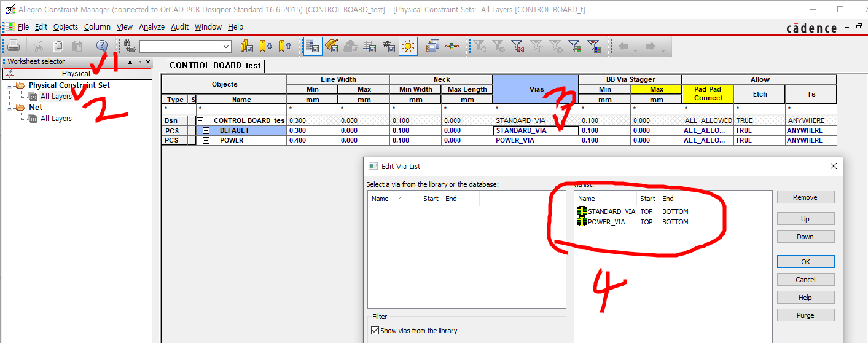Open the toolbar search combo box dropdown
868x343 pixels.
click(x=225, y=47)
